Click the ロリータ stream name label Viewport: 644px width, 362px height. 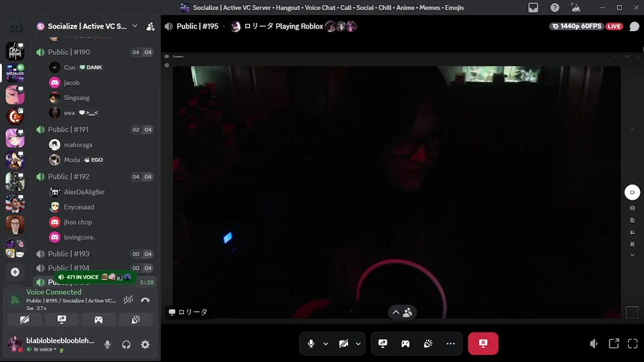coord(188,312)
